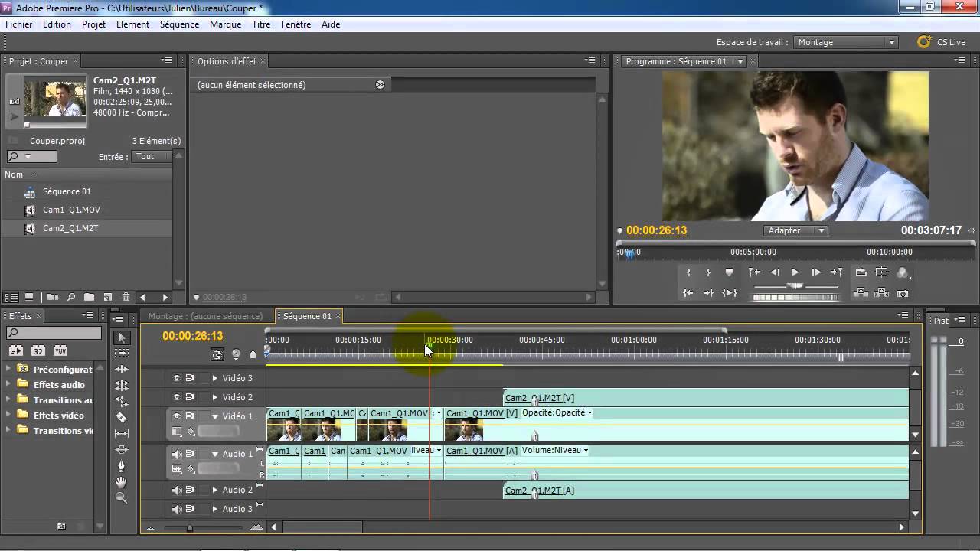Open the Adapter zoom level dropdown
This screenshot has height=551, width=980.
tap(795, 230)
